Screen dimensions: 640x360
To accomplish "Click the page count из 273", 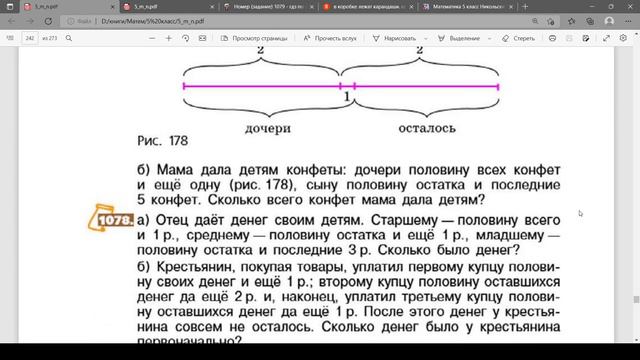I will point(50,38).
